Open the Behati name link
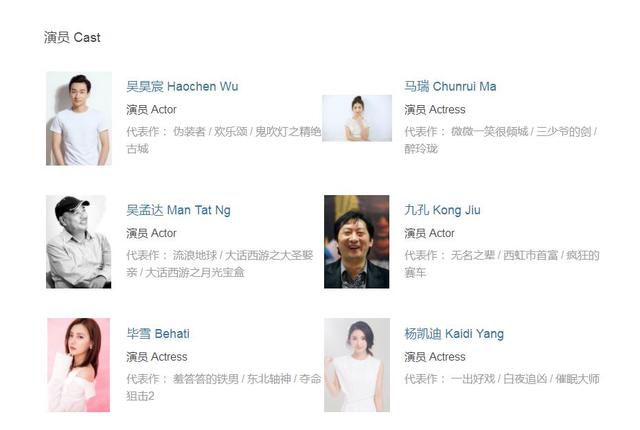This screenshot has width=640, height=430. [x=158, y=334]
